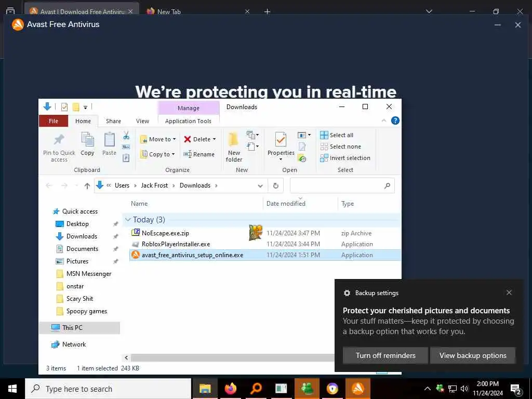Click View backup options button

point(473,355)
